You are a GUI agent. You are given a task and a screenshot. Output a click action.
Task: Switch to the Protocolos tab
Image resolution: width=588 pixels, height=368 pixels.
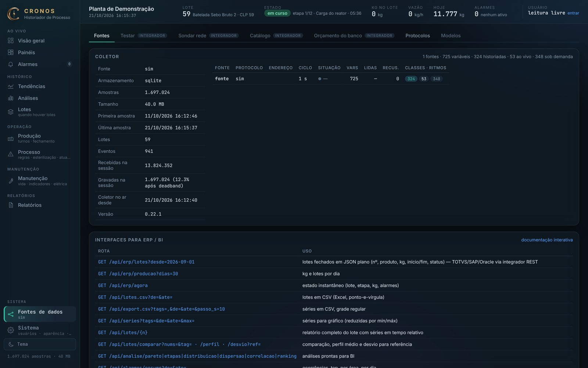click(417, 36)
